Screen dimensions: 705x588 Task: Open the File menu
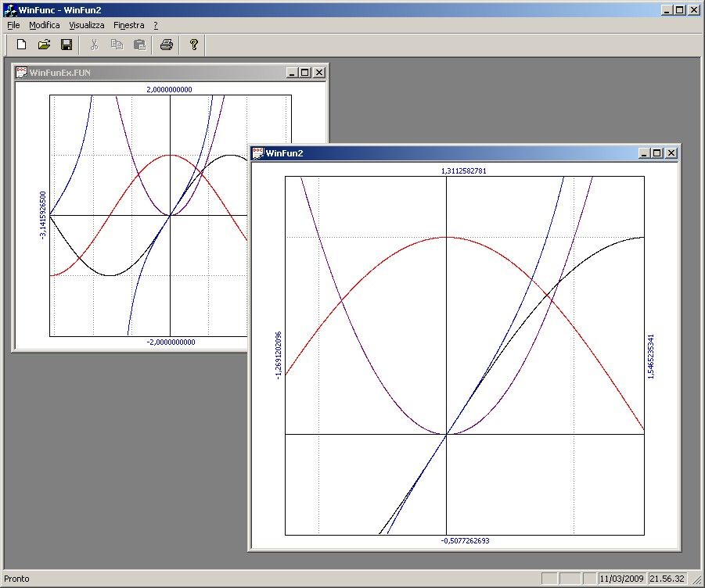pos(13,25)
